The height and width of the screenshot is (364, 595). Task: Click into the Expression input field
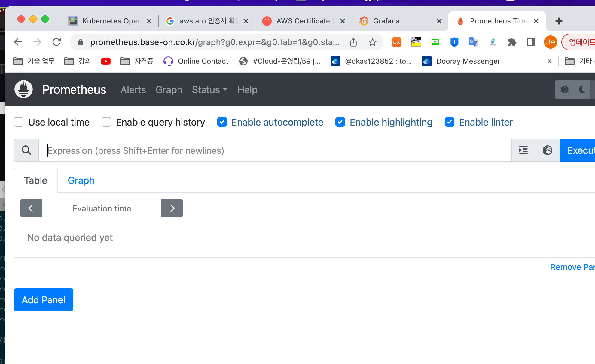tap(275, 150)
